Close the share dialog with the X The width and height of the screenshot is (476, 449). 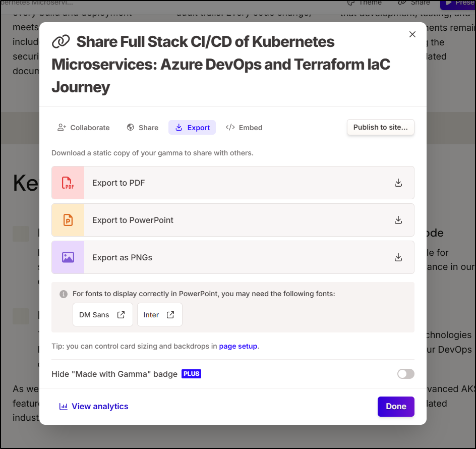(x=412, y=34)
